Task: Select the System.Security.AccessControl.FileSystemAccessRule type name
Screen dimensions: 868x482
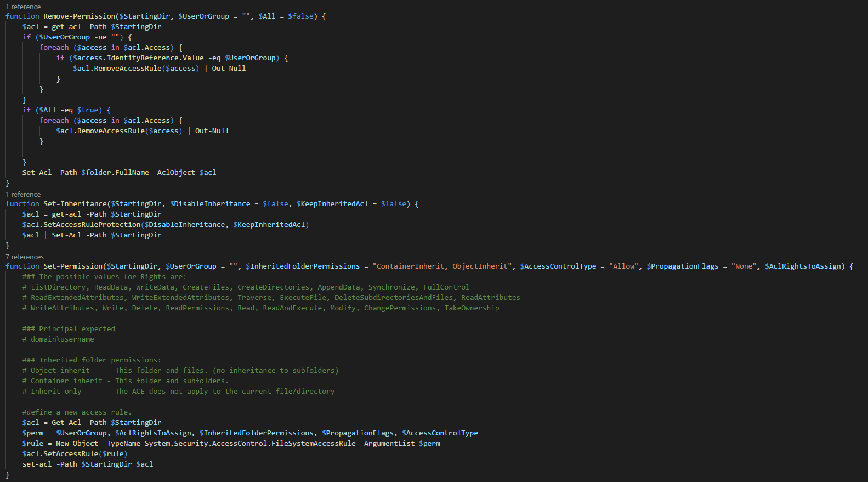Action: 250,444
